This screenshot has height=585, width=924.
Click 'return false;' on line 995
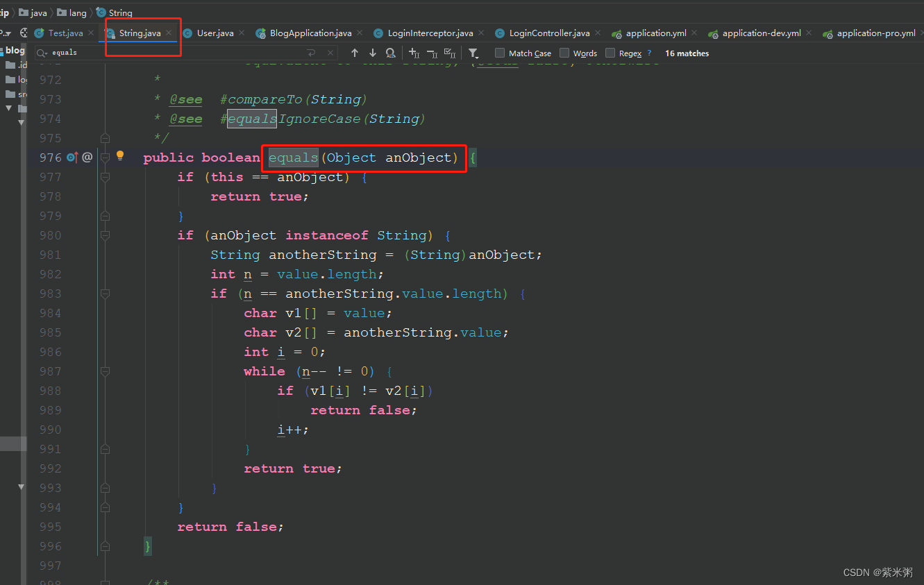coord(230,527)
